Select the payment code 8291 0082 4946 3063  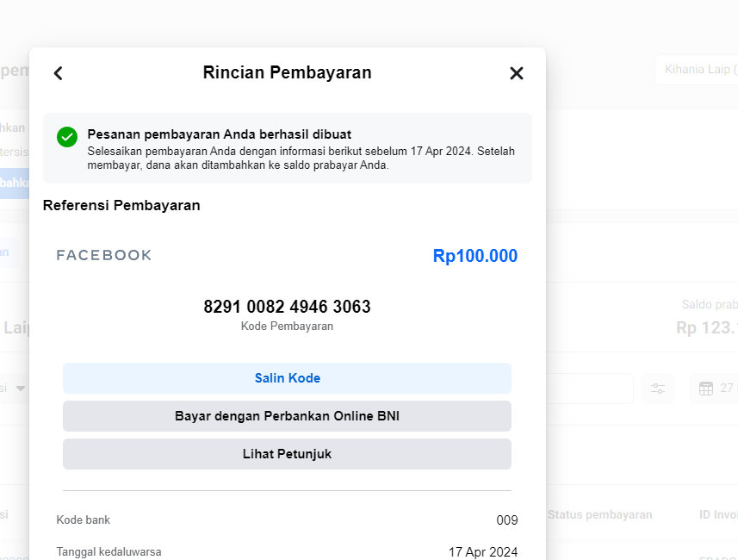(287, 307)
